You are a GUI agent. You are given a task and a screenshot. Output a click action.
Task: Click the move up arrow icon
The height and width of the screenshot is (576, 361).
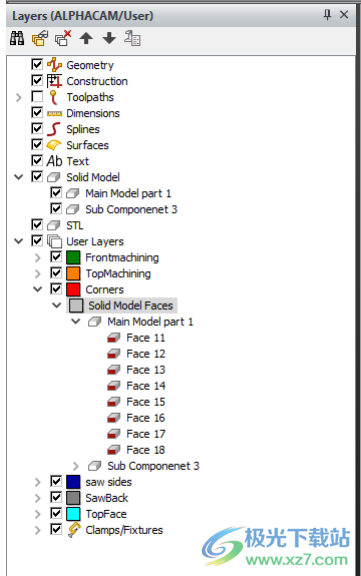(86, 38)
